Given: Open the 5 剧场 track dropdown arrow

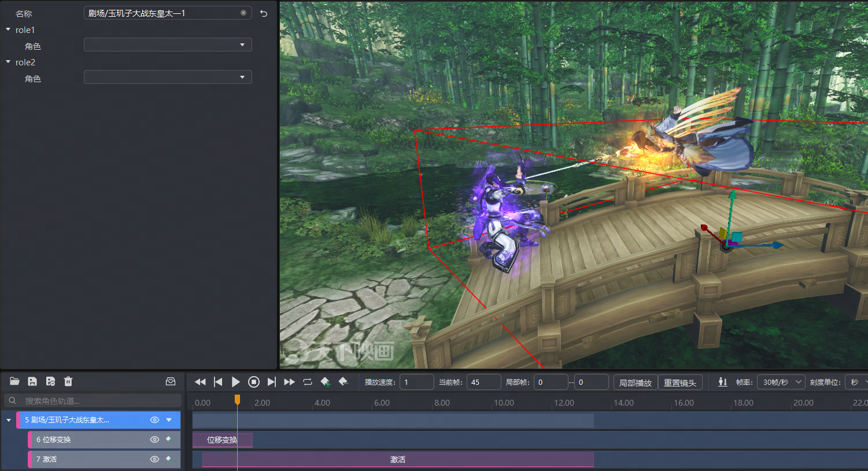Looking at the screenshot, I should tap(169, 420).
